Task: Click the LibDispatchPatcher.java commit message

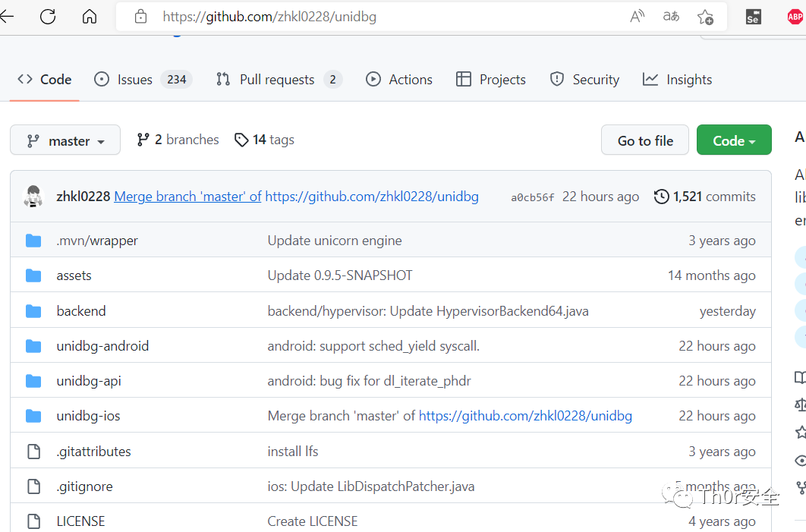Action: pos(371,486)
